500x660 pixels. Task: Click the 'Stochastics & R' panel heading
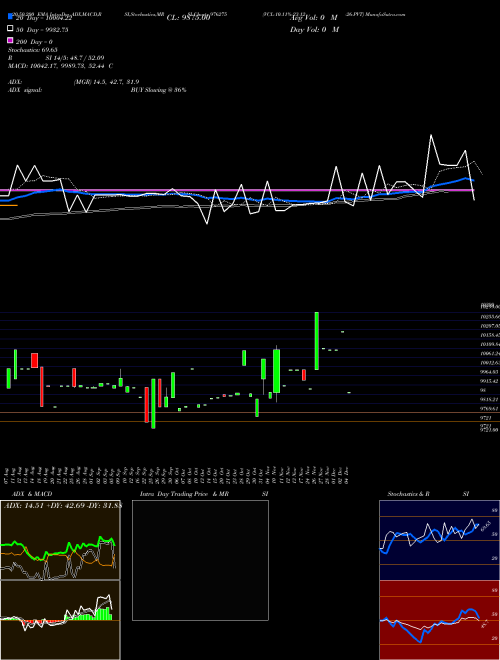[x=408, y=494]
